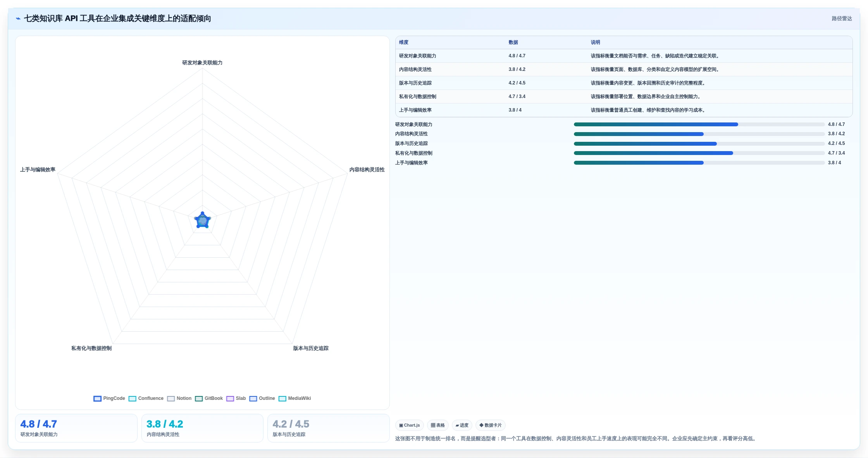Screen dimensions: 868x458
Task: Select the 研发对象关联能力 table row cell
Action: coord(418,56)
